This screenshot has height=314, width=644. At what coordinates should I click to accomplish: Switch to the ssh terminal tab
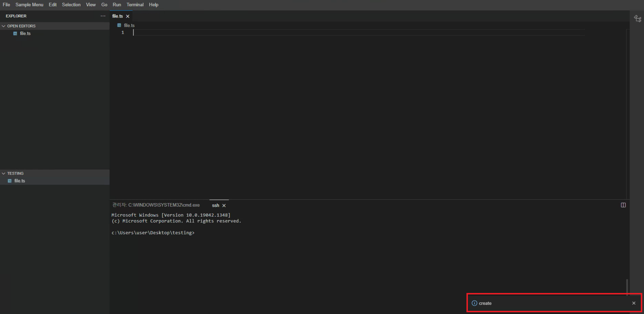pyautogui.click(x=215, y=205)
